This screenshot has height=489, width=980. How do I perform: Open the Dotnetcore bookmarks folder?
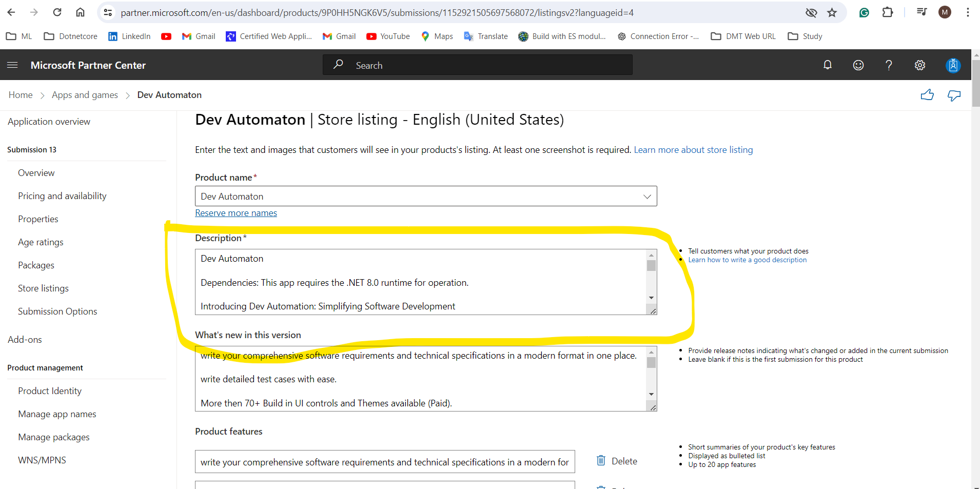click(71, 36)
